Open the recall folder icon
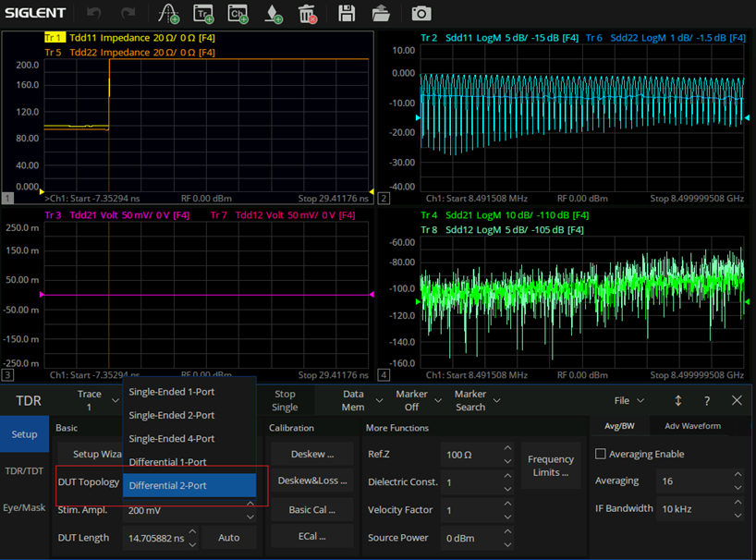Viewport: 756px width, 560px height. (x=381, y=14)
